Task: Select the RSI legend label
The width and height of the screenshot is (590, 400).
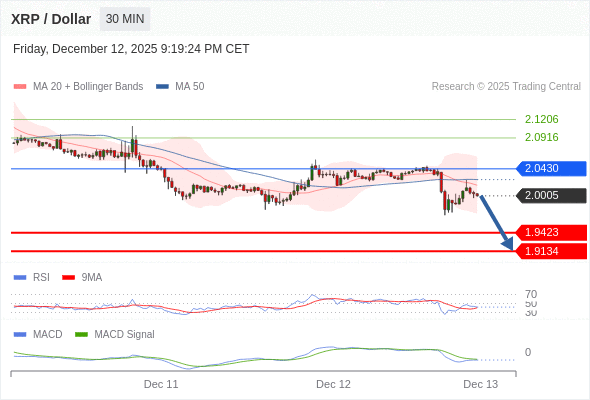Action: tap(41, 278)
